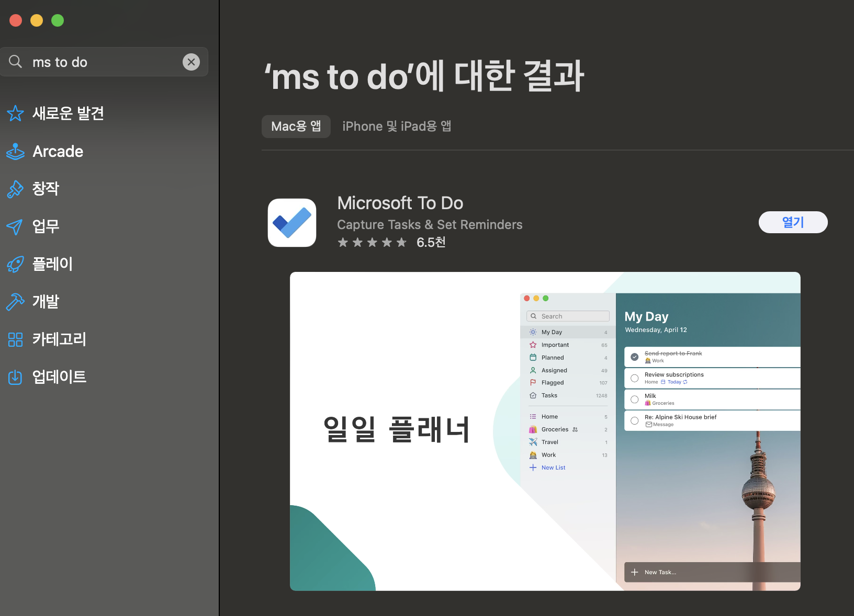Click the 'ms to do' search field

104,62
